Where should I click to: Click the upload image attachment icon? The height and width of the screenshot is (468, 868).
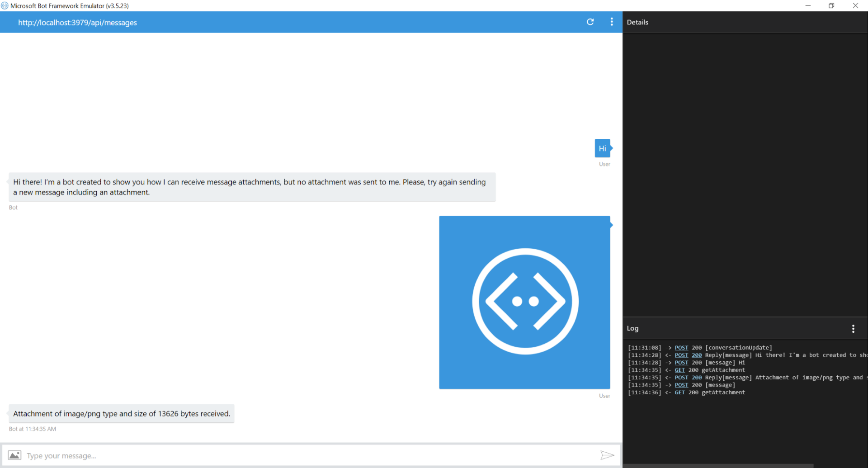14,455
